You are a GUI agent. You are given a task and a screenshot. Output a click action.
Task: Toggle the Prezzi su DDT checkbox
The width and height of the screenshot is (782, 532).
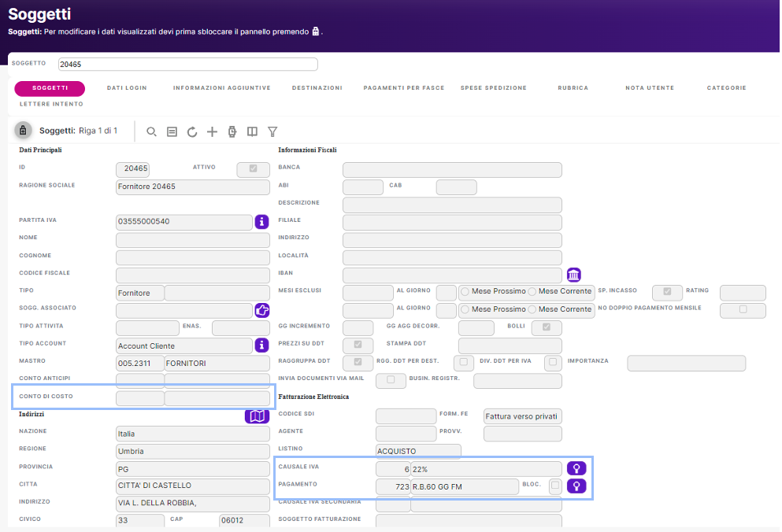click(358, 345)
